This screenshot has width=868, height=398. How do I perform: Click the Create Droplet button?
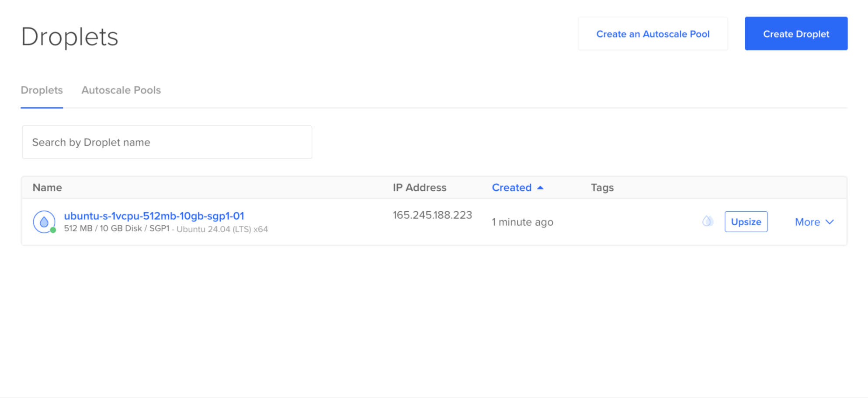(x=796, y=33)
